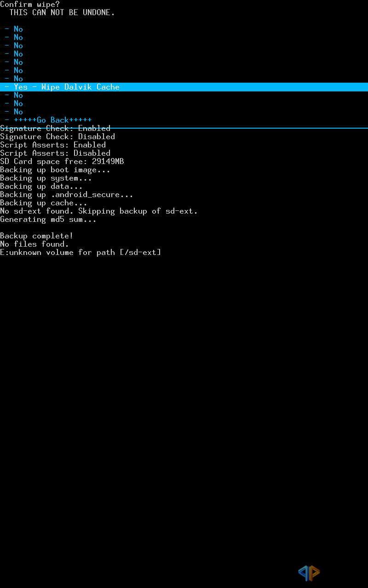The image size is (368, 588).
Task: Click the Confirm wipe? header text
Action: pos(30,4)
